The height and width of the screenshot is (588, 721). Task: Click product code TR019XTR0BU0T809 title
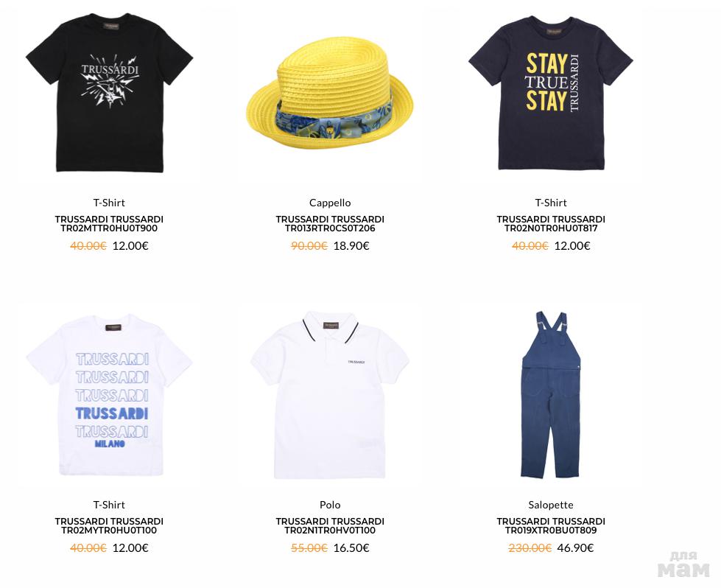pos(551,526)
